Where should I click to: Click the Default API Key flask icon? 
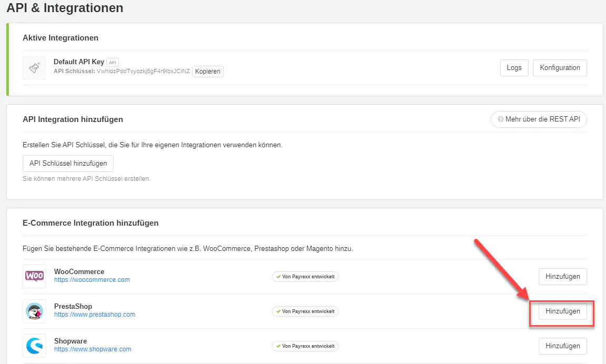[34, 68]
